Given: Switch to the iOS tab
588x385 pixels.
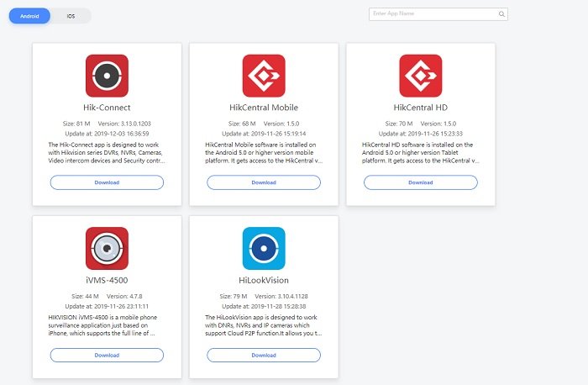Looking at the screenshot, I should coord(71,16).
